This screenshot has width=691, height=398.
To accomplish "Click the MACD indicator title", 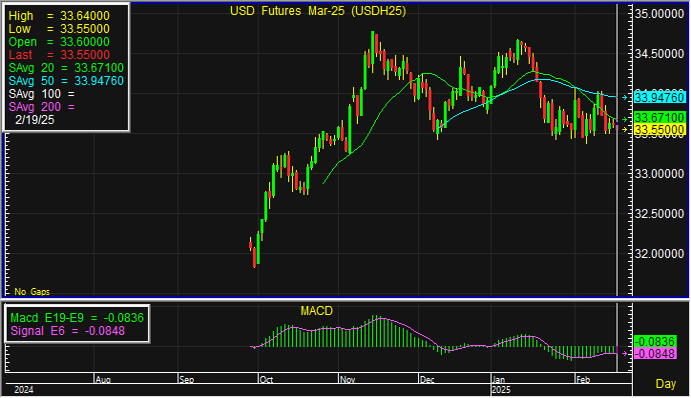I will point(316,311).
